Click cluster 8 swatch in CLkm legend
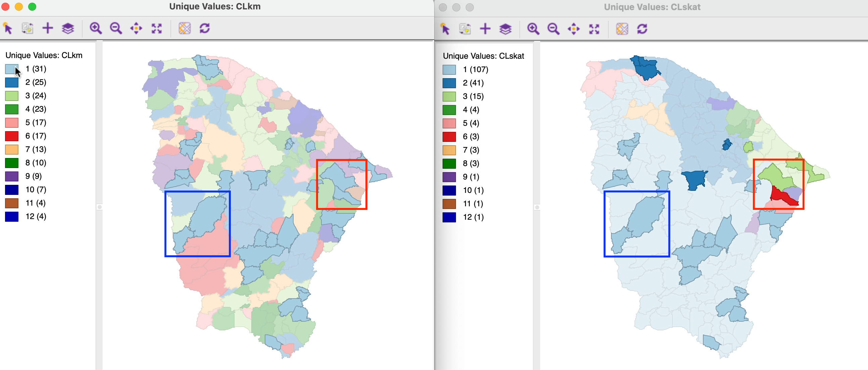Viewport: 868px width, 370px height. pyautogui.click(x=12, y=163)
